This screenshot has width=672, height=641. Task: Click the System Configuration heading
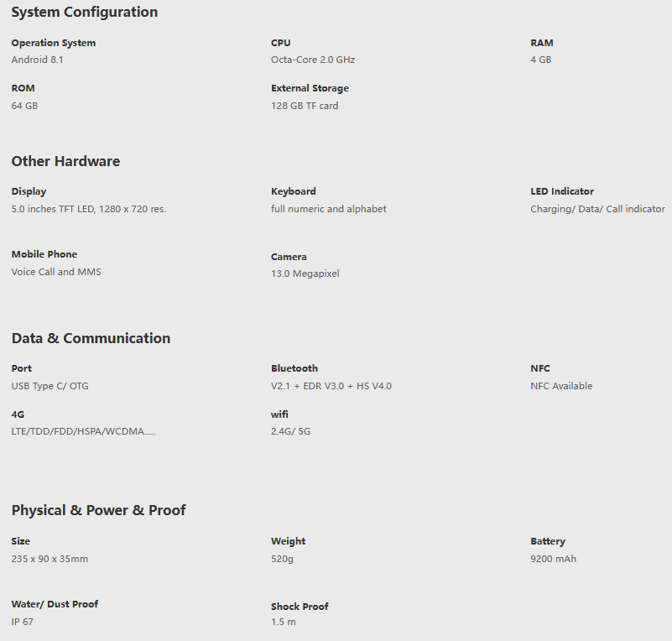tap(85, 12)
